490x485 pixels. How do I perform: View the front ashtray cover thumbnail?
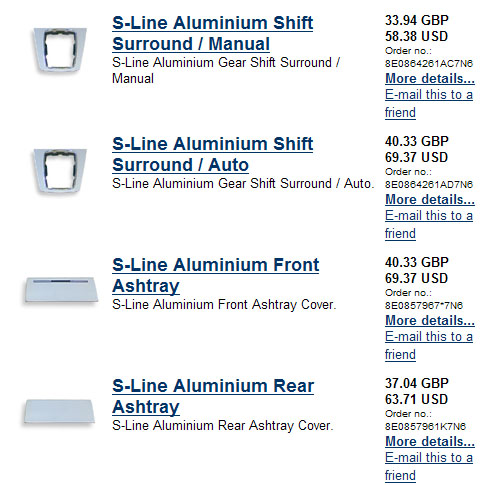(x=60, y=290)
